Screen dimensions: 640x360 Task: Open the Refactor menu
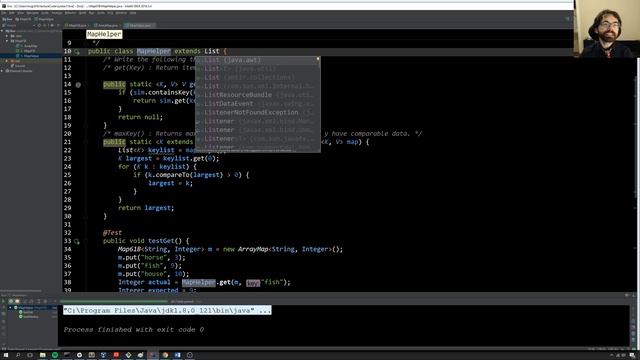tap(70, 13)
